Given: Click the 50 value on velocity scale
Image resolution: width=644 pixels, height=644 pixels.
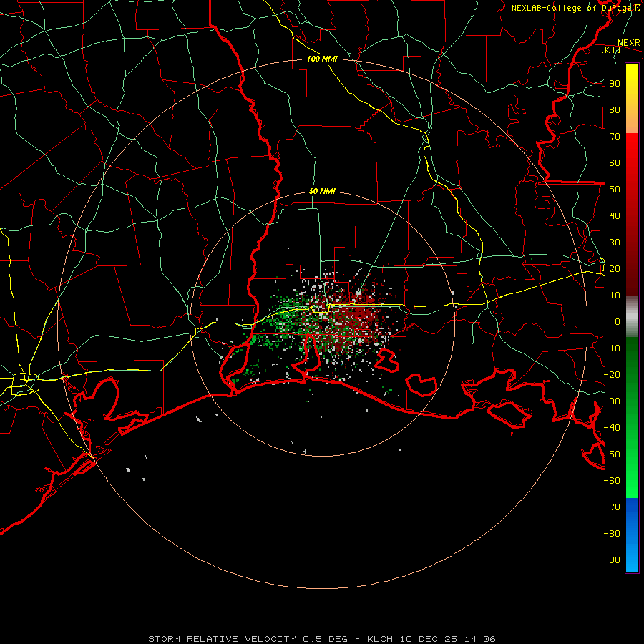Looking at the screenshot, I should click(615, 190).
